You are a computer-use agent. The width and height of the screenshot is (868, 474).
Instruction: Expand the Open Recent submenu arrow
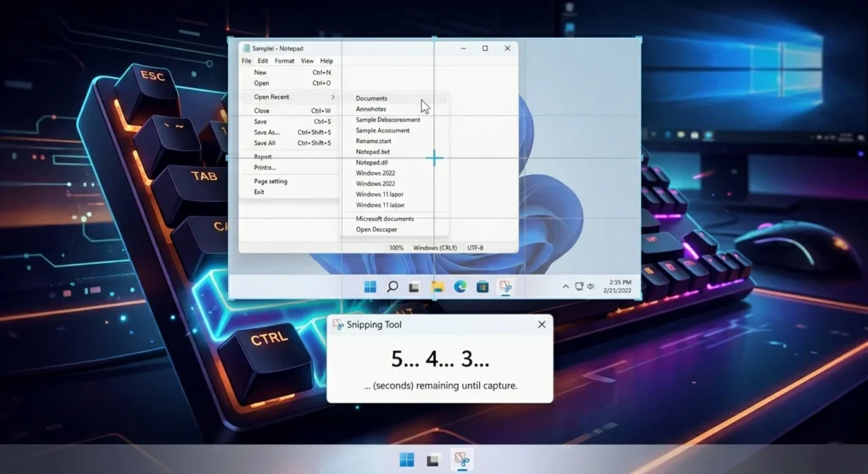click(x=332, y=97)
